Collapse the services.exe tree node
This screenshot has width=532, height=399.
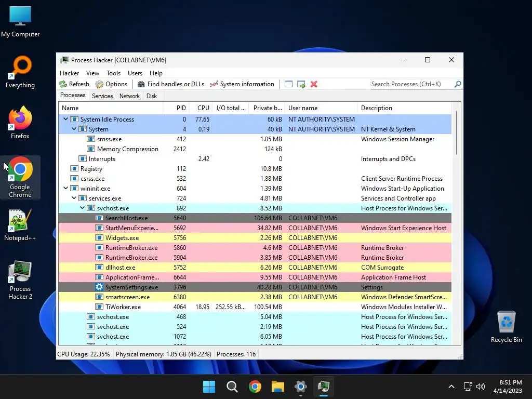click(74, 198)
